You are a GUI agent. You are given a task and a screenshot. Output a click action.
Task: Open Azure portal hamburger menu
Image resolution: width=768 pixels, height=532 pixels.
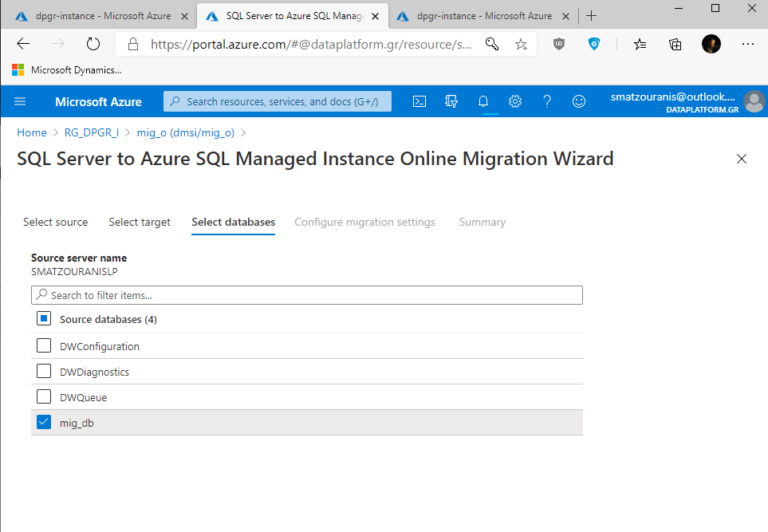click(20, 101)
